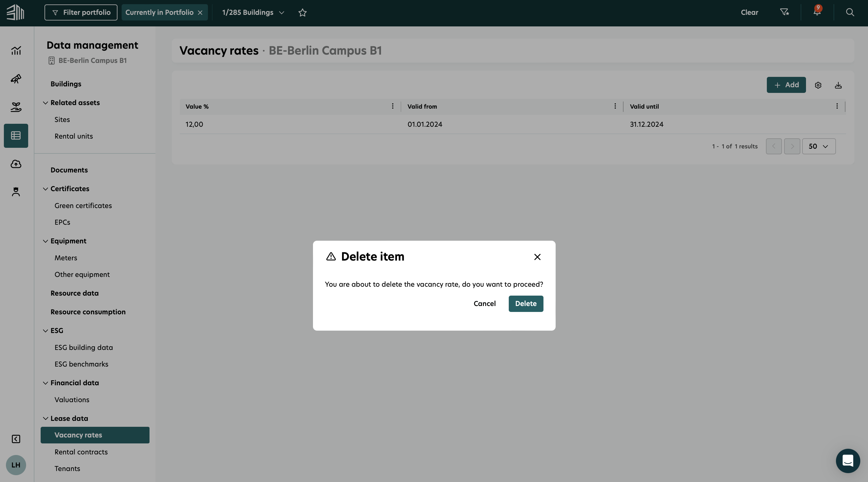Open Value % column options menu
The image size is (868, 482).
pyautogui.click(x=392, y=106)
